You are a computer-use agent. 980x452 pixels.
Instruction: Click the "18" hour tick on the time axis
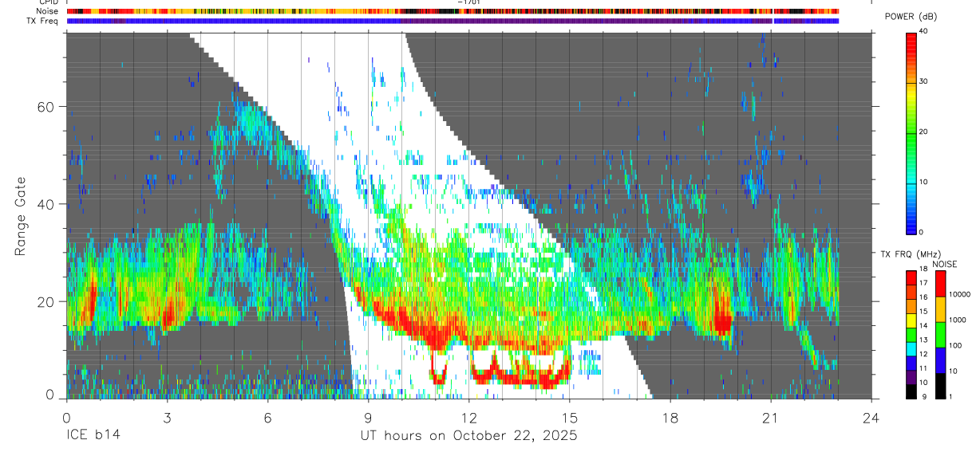coord(670,417)
